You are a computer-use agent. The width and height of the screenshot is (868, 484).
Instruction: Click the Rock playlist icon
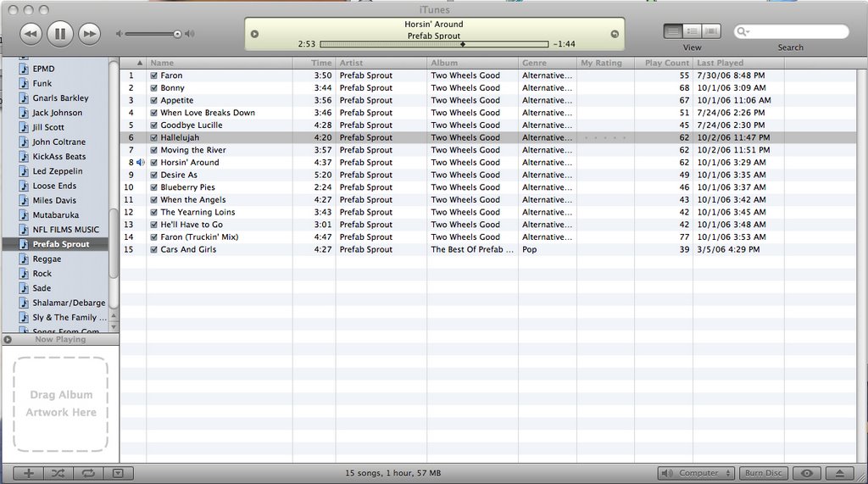click(24, 274)
